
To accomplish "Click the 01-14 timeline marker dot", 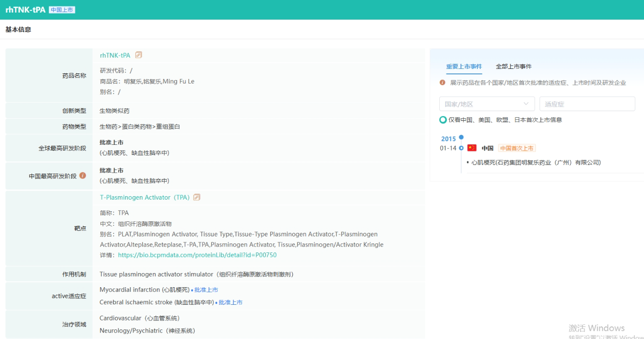I will [x=461, y=148].
